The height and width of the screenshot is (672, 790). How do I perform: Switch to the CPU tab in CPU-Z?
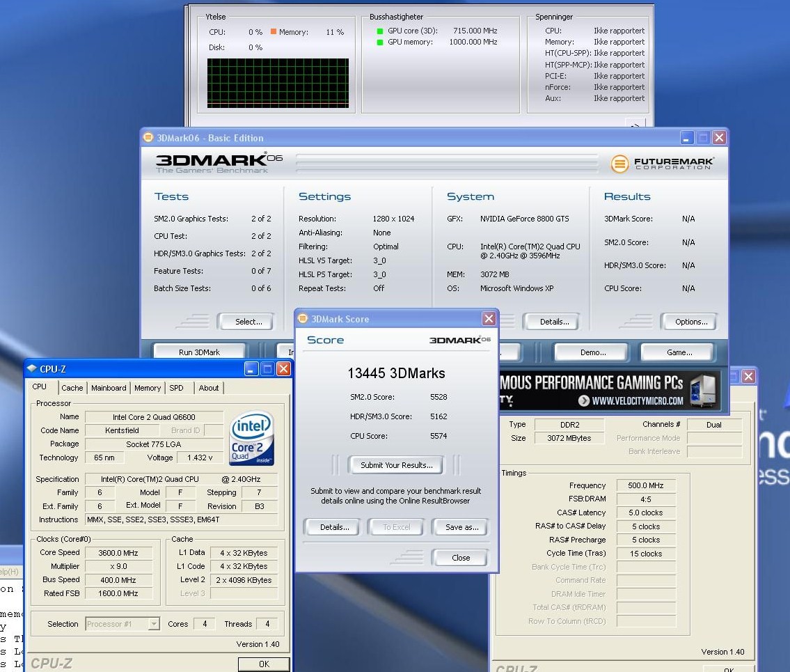point(39,386)
